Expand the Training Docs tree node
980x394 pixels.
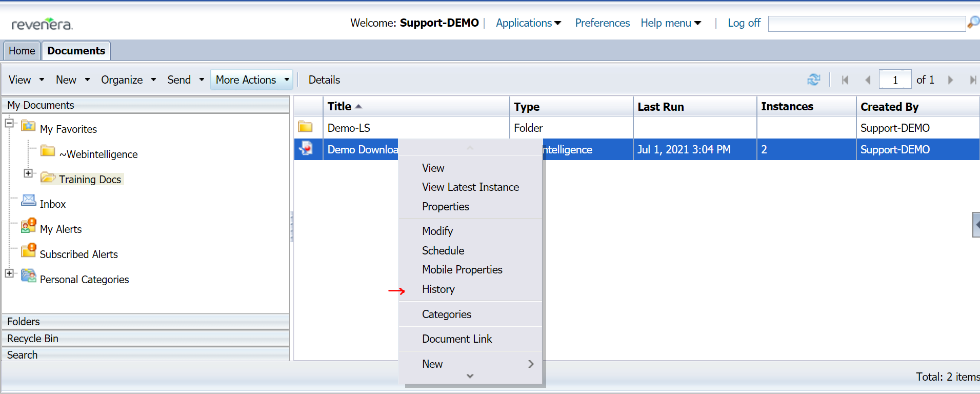point(28,173)
